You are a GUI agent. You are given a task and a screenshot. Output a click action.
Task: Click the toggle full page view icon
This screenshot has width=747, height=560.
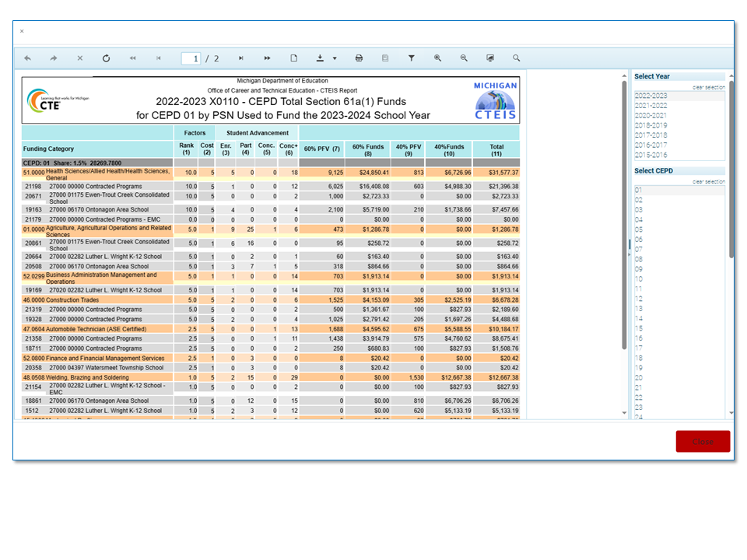point(490,58)
